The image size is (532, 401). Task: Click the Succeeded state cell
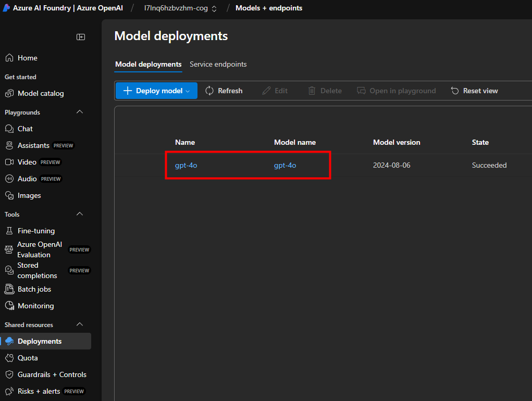[x=489, y=166]
